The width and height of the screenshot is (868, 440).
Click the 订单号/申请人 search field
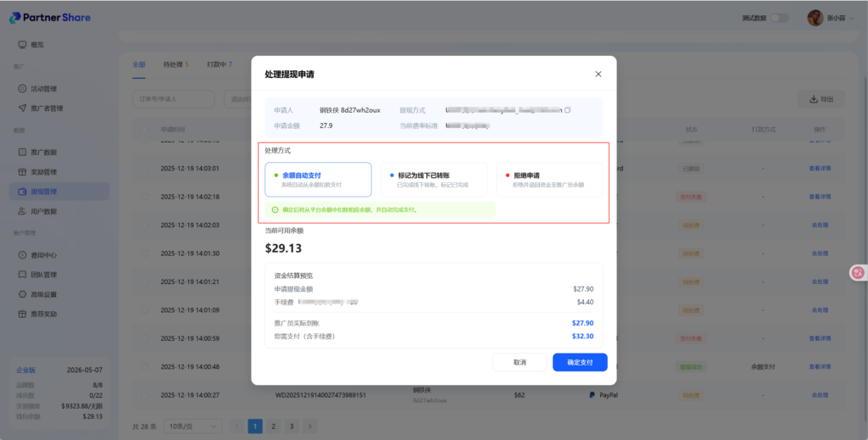point(174,99)
